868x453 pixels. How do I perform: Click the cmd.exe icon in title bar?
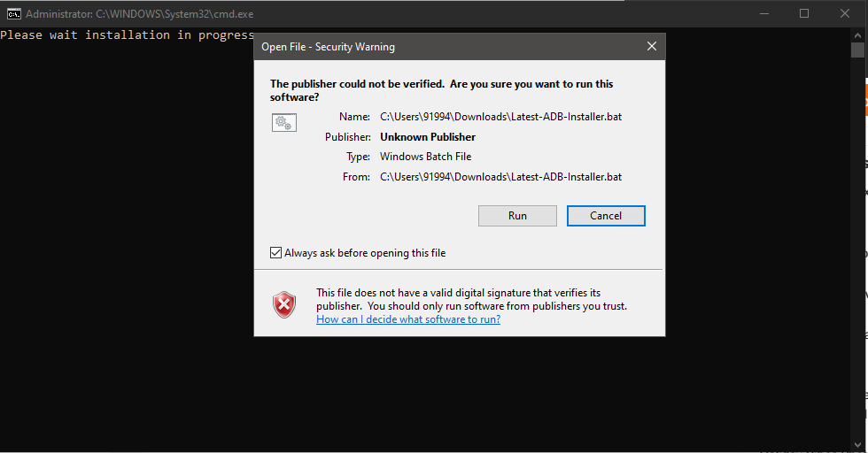[14, 14]
